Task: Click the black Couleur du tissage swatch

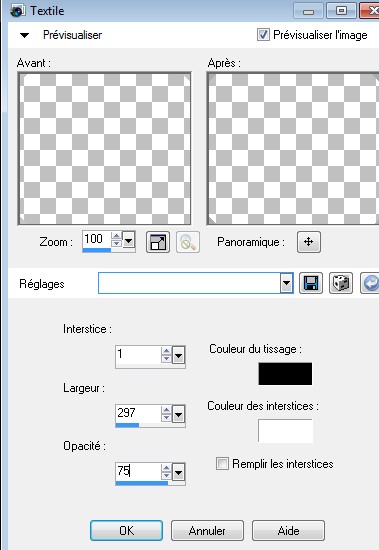Action: 285,374
